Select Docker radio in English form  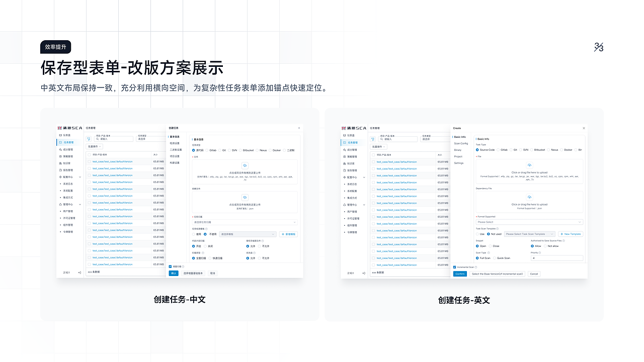tap(562, 150)
